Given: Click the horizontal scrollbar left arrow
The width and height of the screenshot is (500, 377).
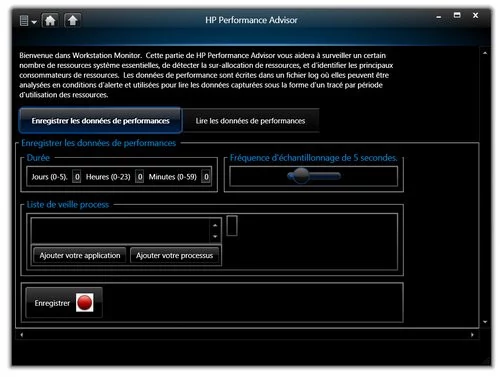Looking at the screenshot, I should (22, 335).
